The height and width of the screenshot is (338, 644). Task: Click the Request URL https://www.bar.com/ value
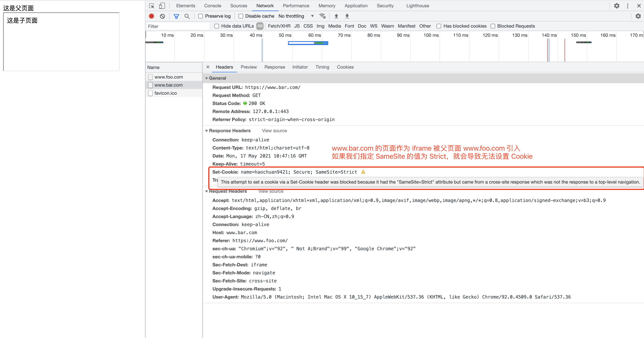click(273, 87)
